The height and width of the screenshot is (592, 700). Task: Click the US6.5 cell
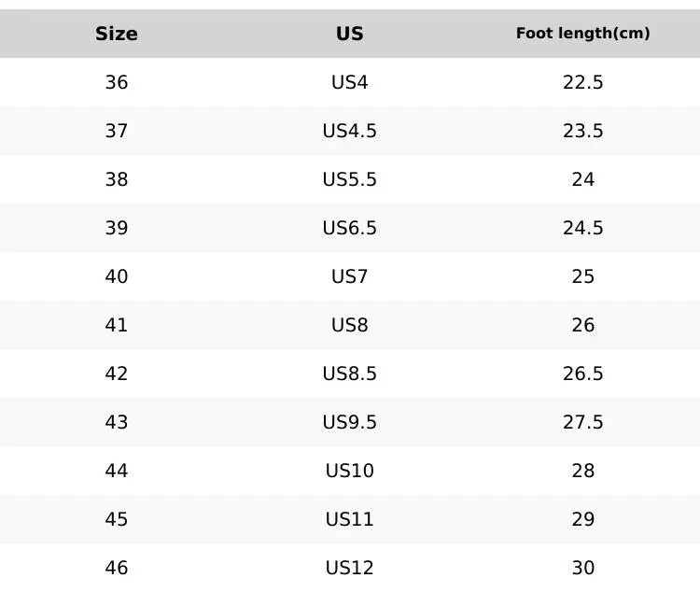[350, 228]
